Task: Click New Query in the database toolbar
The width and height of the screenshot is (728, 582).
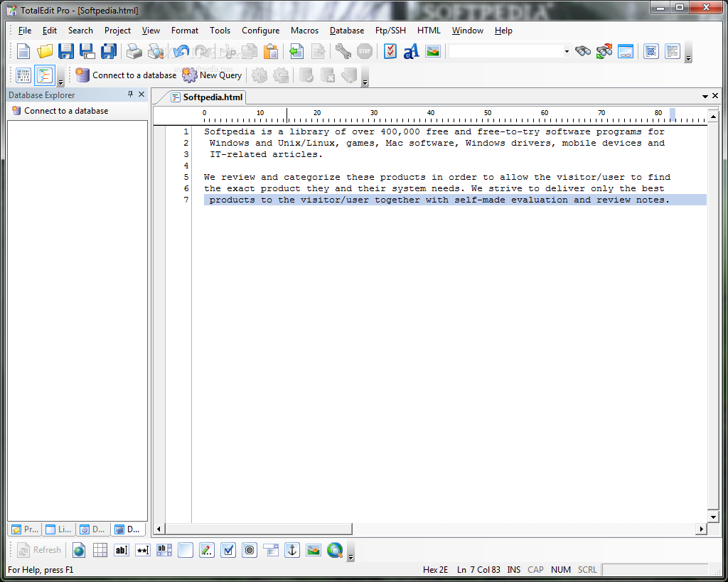Action: [x=212, y=75]
